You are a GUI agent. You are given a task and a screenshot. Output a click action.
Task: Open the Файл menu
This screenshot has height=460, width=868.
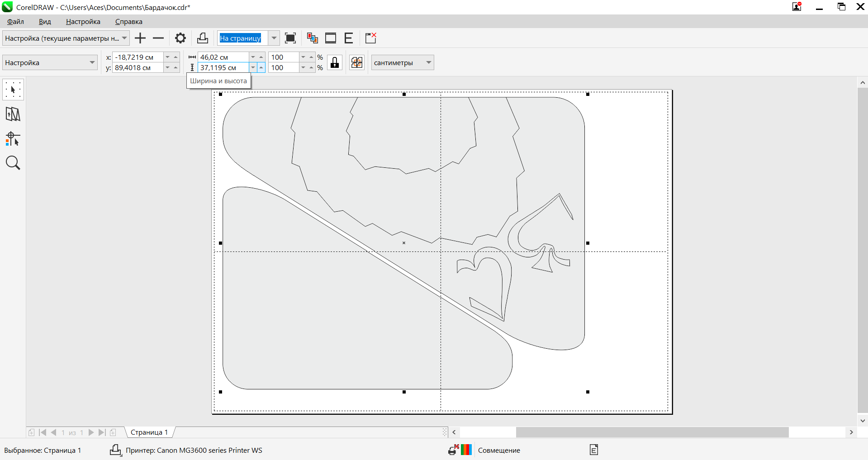16,21
